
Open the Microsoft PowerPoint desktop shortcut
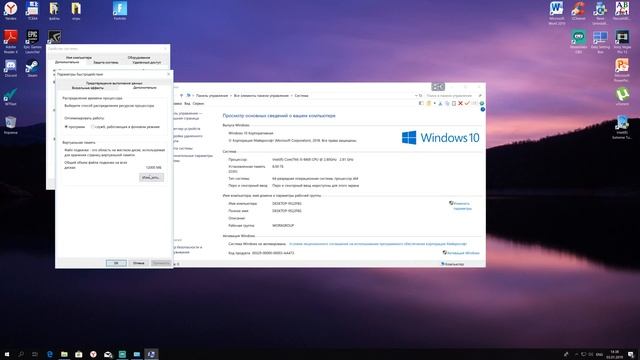click(x=622, y=70)
